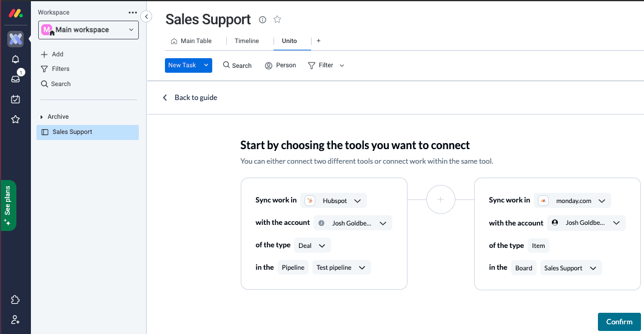Collapse the sidebar with the arrow button
Screen dimensions: 644x334
pyautogui.click(x=146, y=16)
